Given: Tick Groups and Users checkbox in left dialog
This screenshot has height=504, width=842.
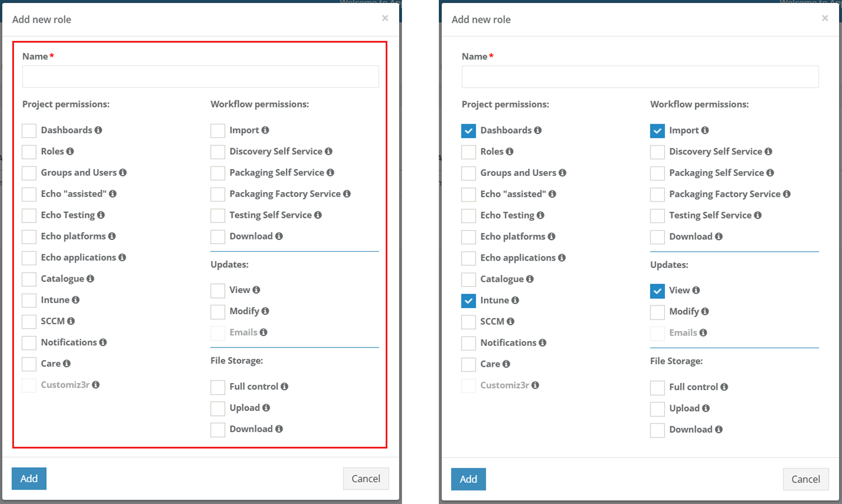Looking at the screenshot, I should tap(29, 173).
